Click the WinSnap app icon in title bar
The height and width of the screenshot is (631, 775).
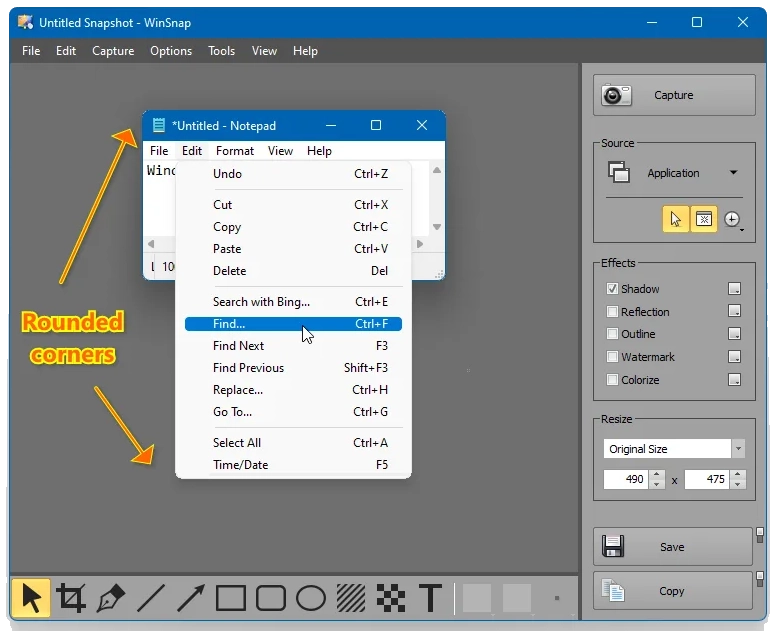(x=25, y=22)
